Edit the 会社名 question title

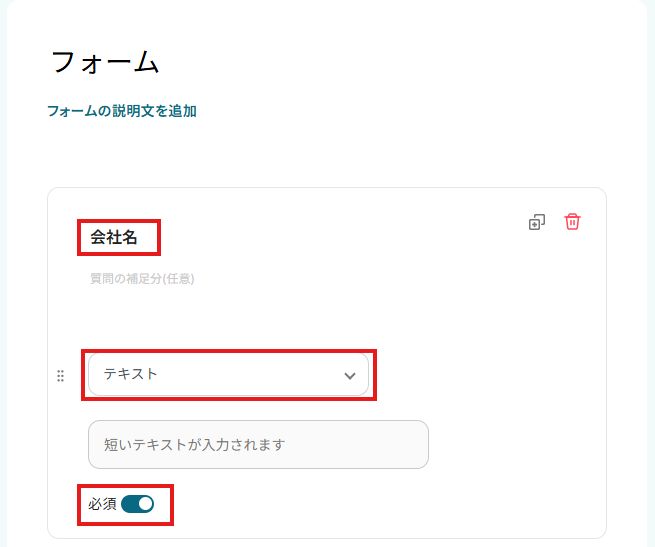point(114,238)
